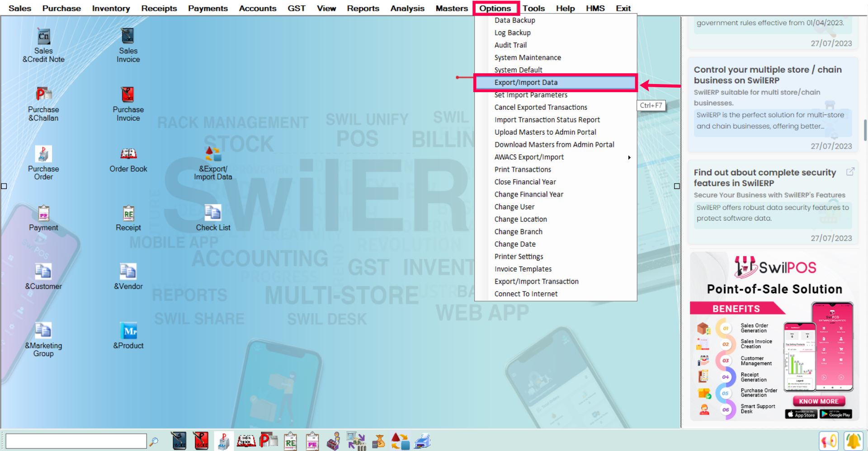Click the App Store badge
This screenshot has width=868, height=451.
pos(801,414)
